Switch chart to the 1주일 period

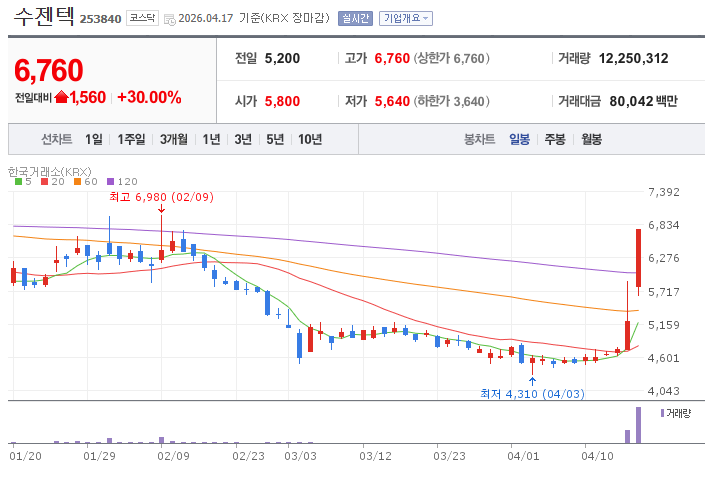[131, 139]
